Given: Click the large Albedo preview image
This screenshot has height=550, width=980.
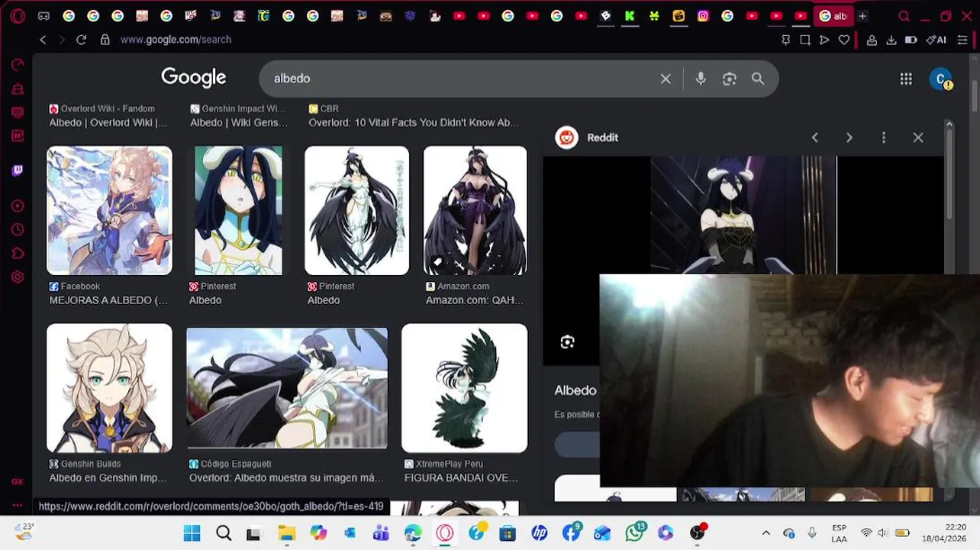Looking at the screenshot, I should pyautogui.click(x=743, y=215).
